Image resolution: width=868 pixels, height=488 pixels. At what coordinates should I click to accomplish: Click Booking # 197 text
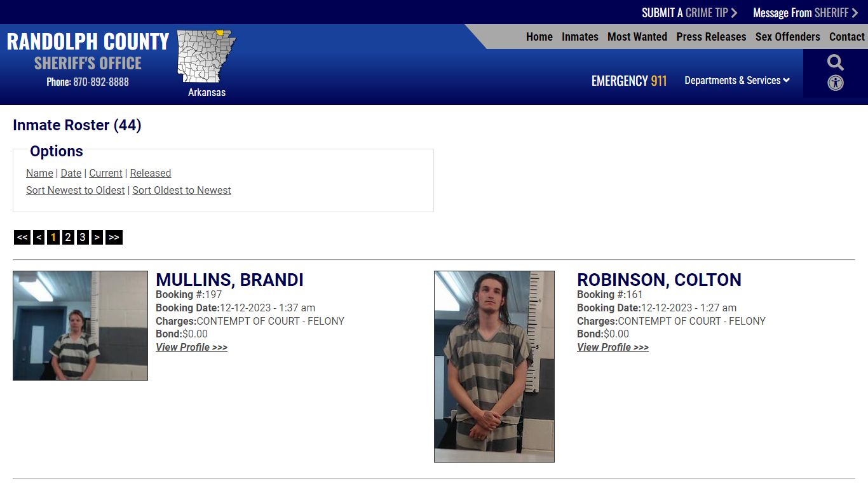[x=189, y=294]
